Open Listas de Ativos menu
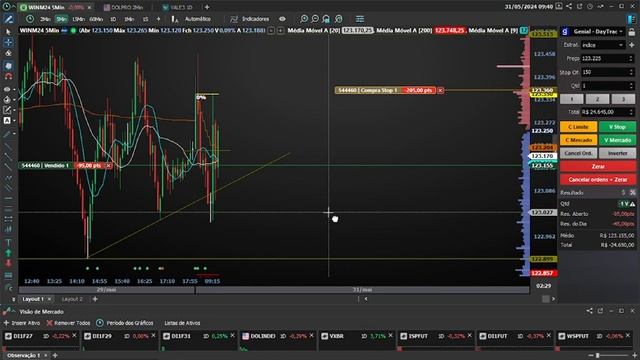 click(182, 323)
